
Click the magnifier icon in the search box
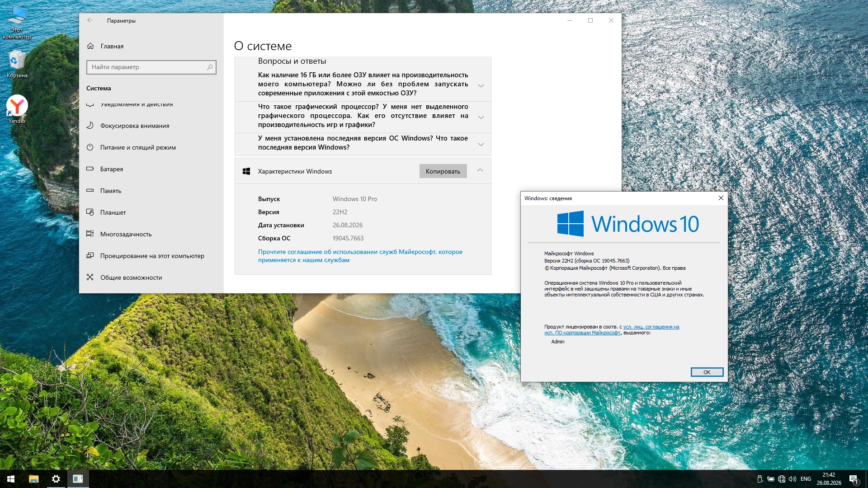coord(210,67)
